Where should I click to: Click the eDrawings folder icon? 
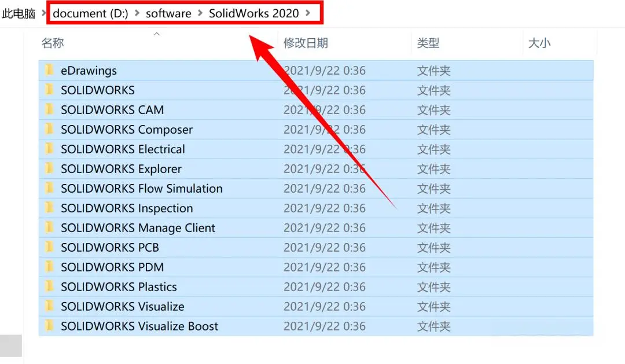(x=49, y=70)
